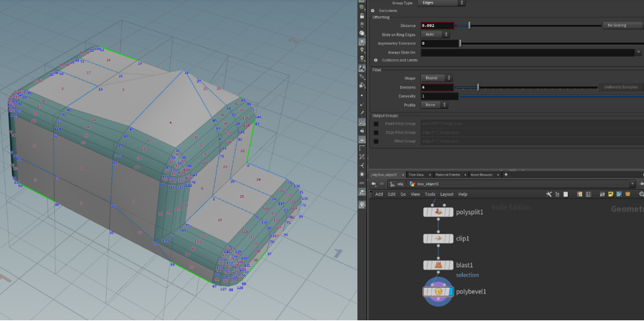Click the blast1 node icon
The height and width of the screenshot is (321, 644).
[x=438, y=265]
